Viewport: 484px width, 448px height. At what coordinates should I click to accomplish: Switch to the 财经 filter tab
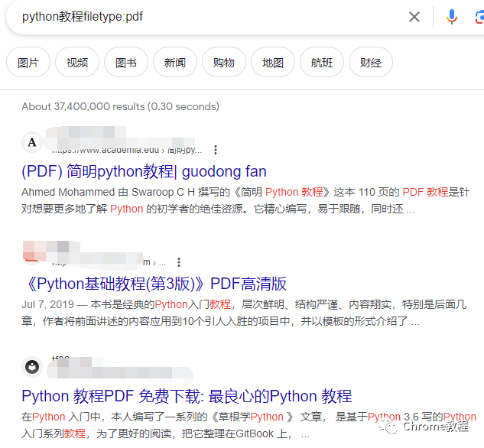(x=371, y=63)
